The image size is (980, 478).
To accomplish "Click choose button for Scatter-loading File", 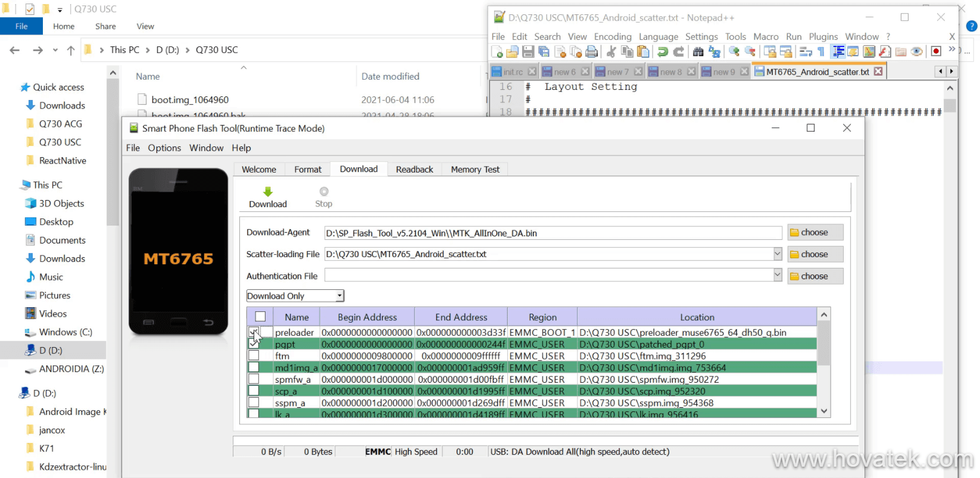I will pos(815,254).
